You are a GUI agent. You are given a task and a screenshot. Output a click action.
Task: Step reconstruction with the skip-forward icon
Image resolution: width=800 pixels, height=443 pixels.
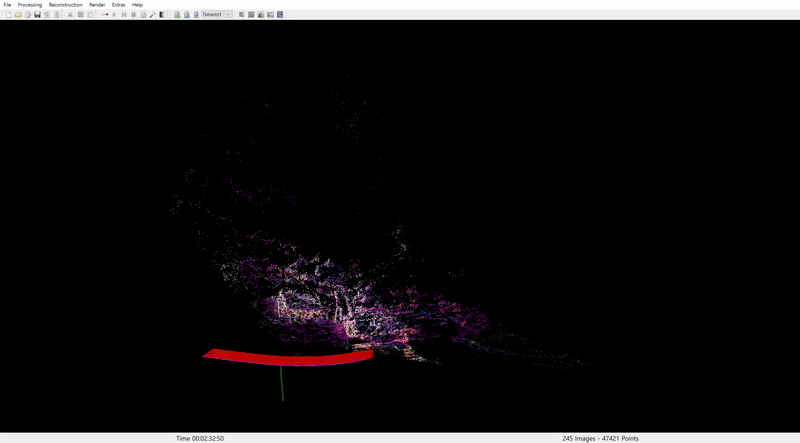point(124,14)
